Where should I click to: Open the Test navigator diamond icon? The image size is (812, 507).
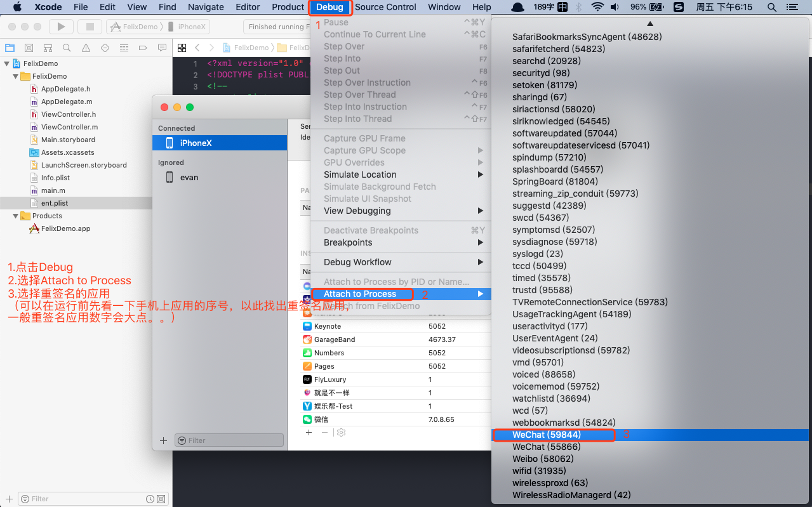105,48
